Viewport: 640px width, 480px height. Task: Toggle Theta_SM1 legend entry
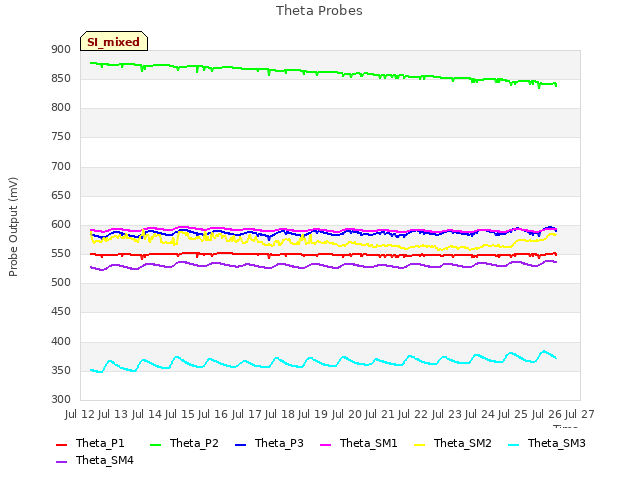[x=359, y=443]
